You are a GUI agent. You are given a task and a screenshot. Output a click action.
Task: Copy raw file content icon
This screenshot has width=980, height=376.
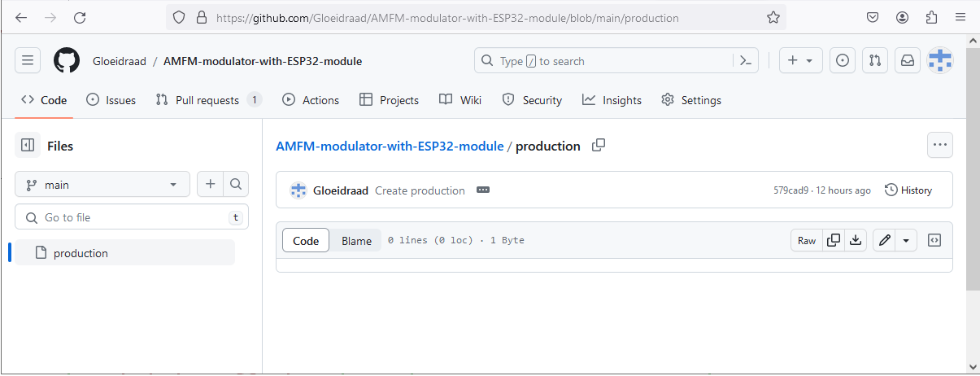(833, 240)
